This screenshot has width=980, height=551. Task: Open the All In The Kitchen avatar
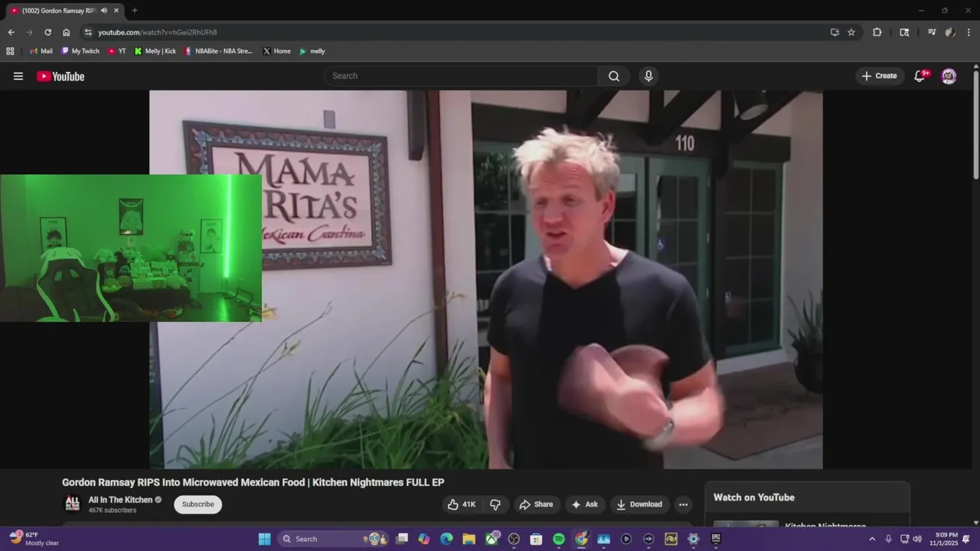(72, 504)
